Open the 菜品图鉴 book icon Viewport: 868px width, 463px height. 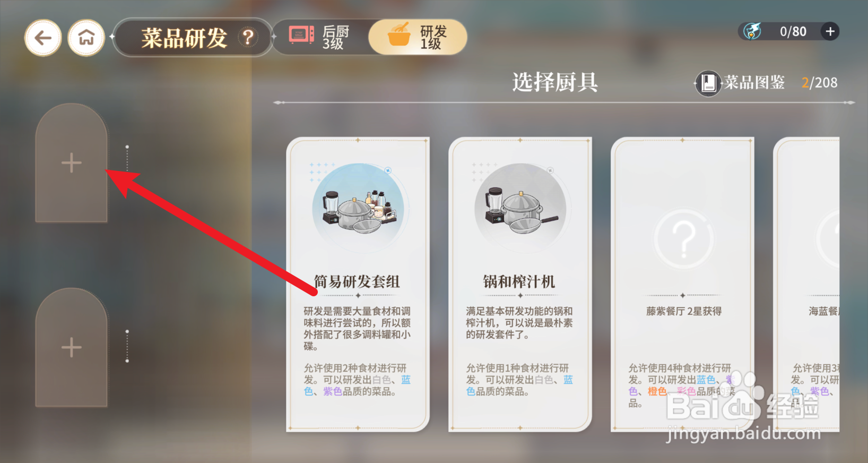point(708,83)
